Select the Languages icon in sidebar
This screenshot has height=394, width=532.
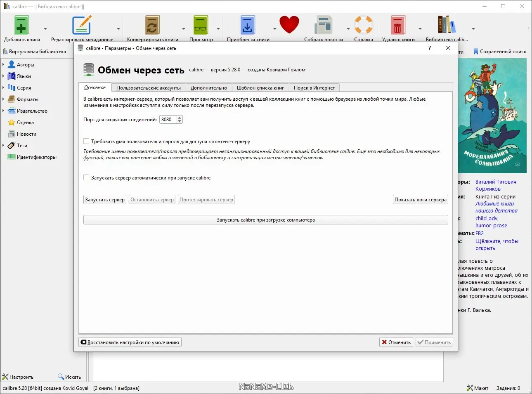point(12,76)
